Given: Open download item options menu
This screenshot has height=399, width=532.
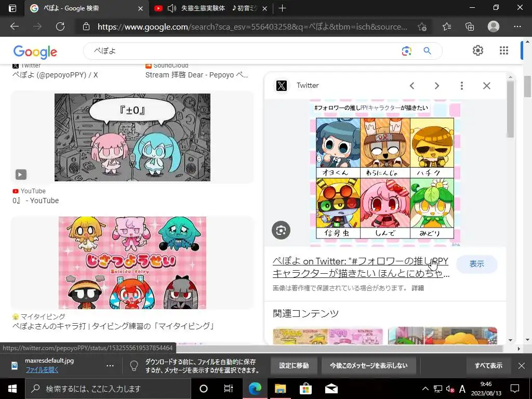Looking at the screenshot, I should point(110,366).
